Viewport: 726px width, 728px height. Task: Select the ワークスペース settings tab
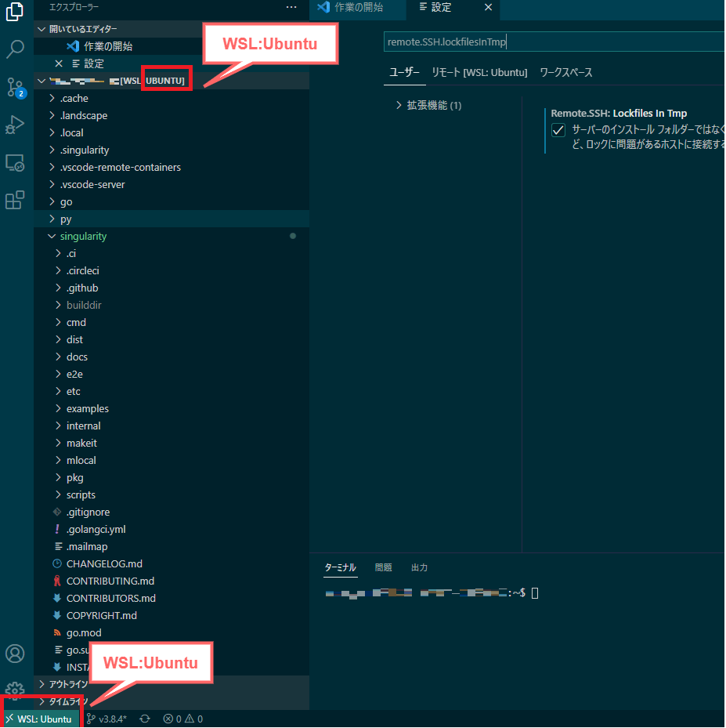(566, 72)
